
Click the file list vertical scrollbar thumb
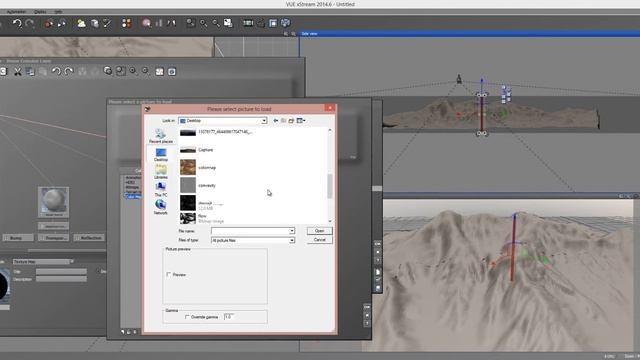pos(330,186)
